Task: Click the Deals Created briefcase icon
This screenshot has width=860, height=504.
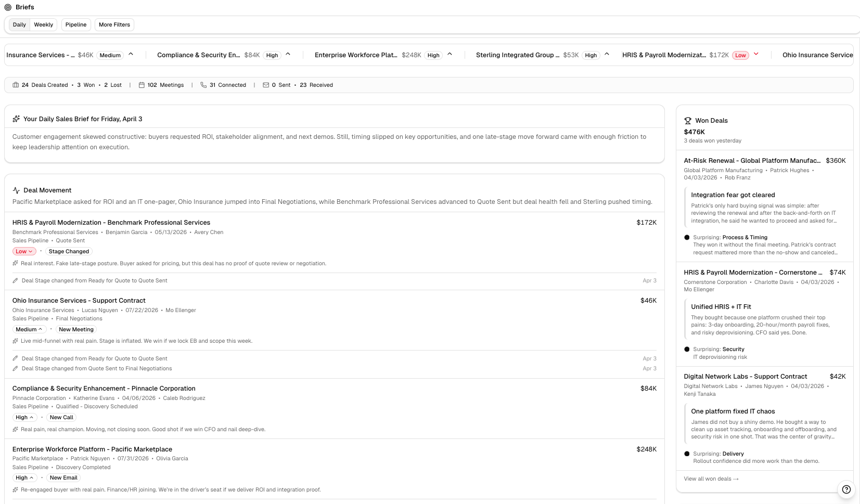Action: pos(16,85)
